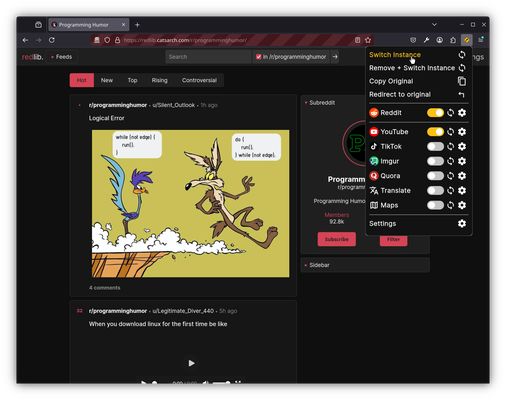506x400 pixels.
Task: Open the tab list dropdown chevron
Action: pos(434,25)
